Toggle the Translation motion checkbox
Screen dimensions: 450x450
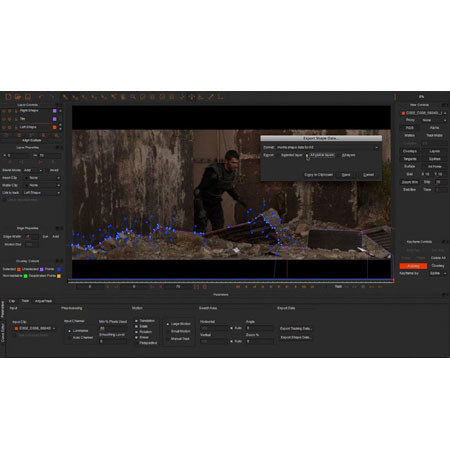coord(145,321)
